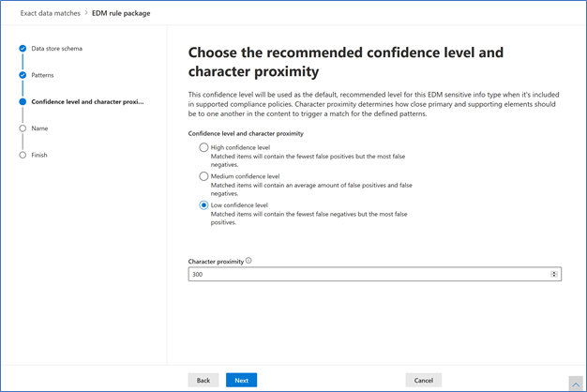Select Medium confidence level radio button
Image resolution: width=587 pixels, height=392 pixels.
point(203,176)
